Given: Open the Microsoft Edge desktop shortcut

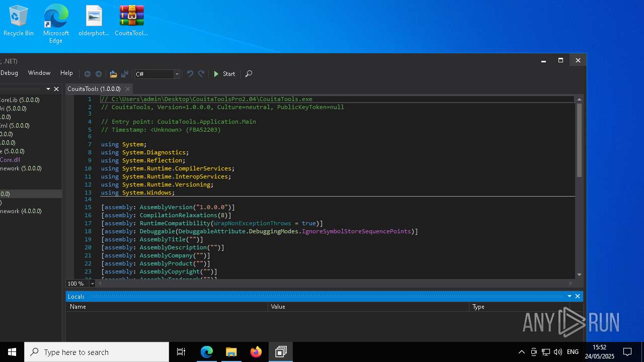Looking at the screenshot, I should pos(56,24).
